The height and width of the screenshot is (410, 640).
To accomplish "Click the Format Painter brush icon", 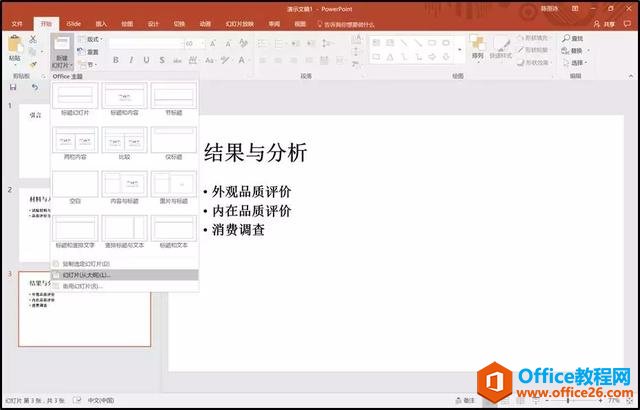I will [33, 64].
